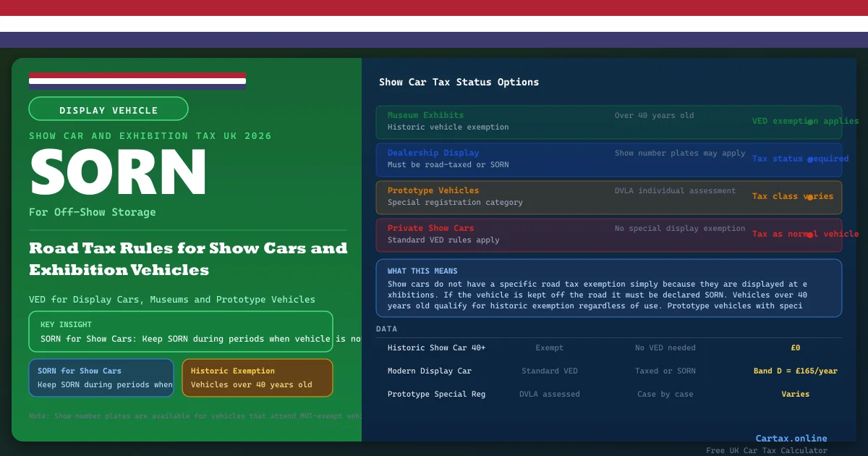The width and height of the screenshot is (868, 456).
Task: Click the Historic Show Car 40+ data row
Action: pyautogui.click(x=608, y=348)
